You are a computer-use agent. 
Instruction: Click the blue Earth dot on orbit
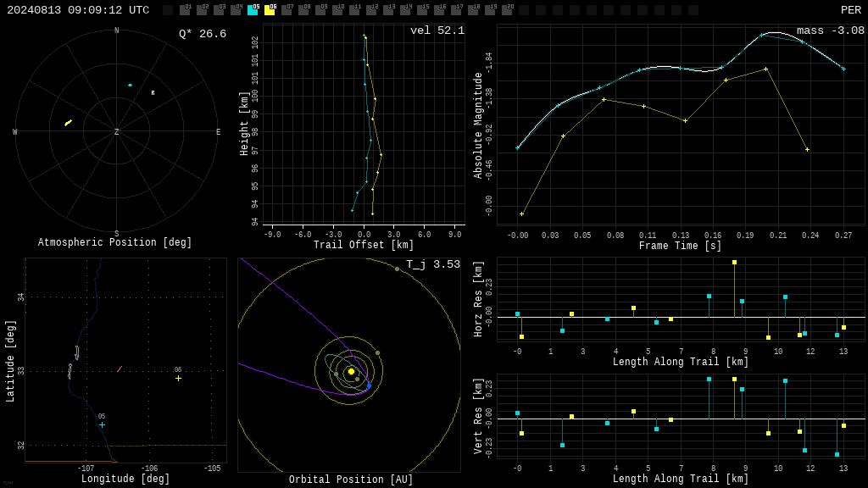pos(370,385)
